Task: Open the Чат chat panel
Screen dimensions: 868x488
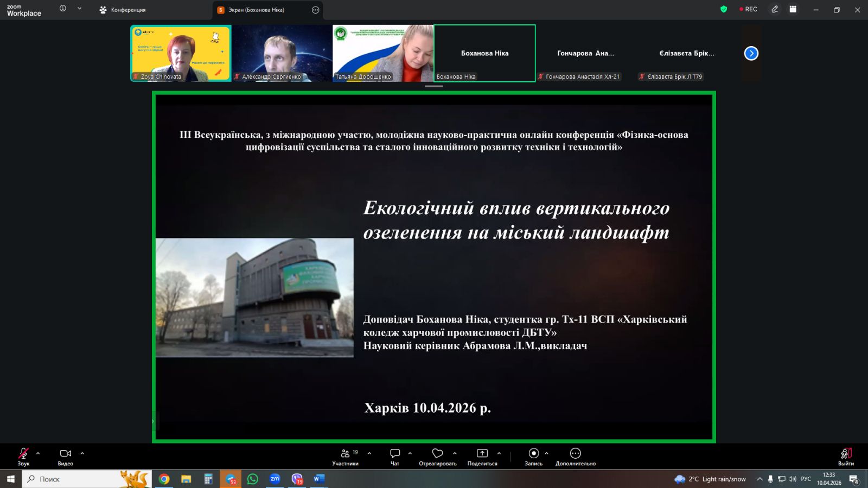Action: tap(395, 457)
